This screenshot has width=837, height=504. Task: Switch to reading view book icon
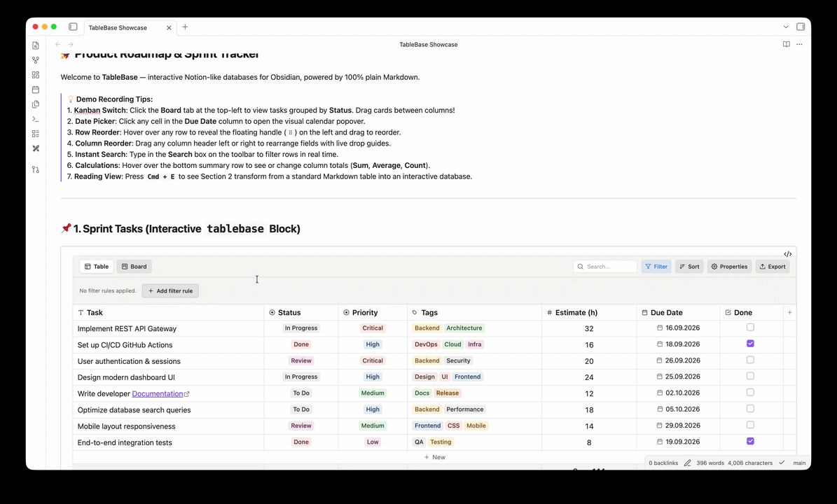pos(787,44)
